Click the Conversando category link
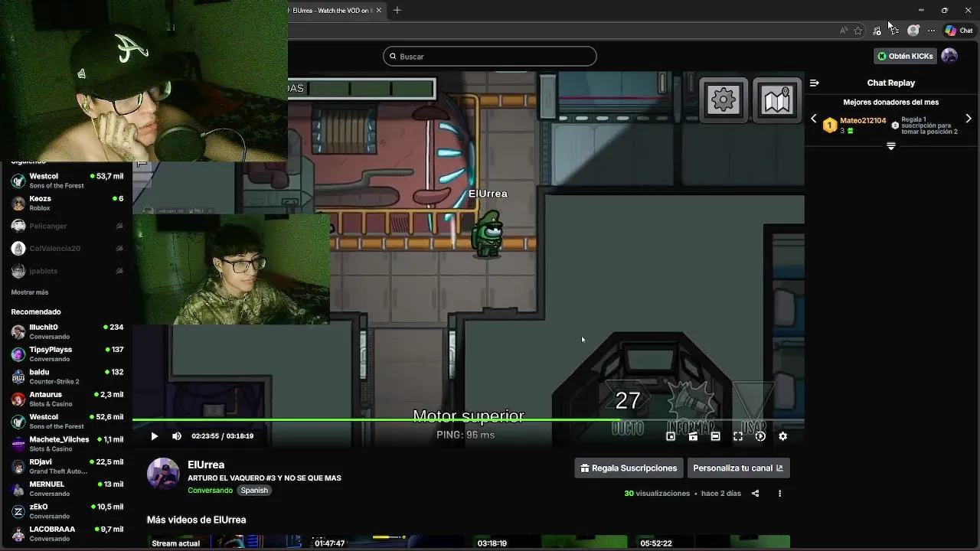980x551 pixels. click(210, 491)
